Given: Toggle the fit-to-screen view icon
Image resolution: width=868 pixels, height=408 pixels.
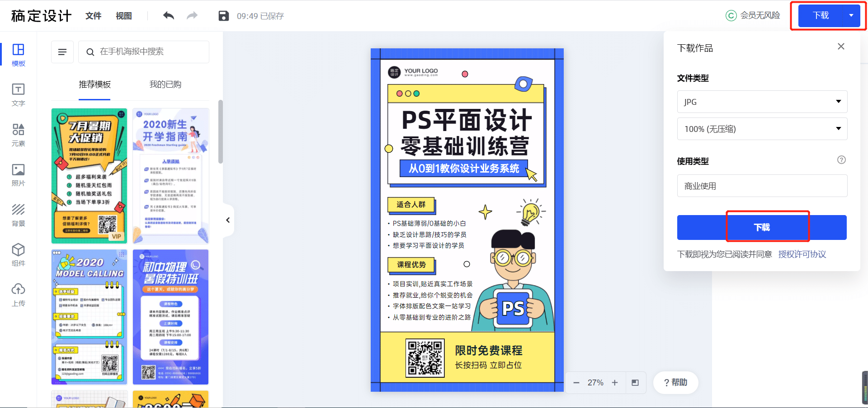Looking at the screenshot, I should pyautogui.click(x=635, y=383).
